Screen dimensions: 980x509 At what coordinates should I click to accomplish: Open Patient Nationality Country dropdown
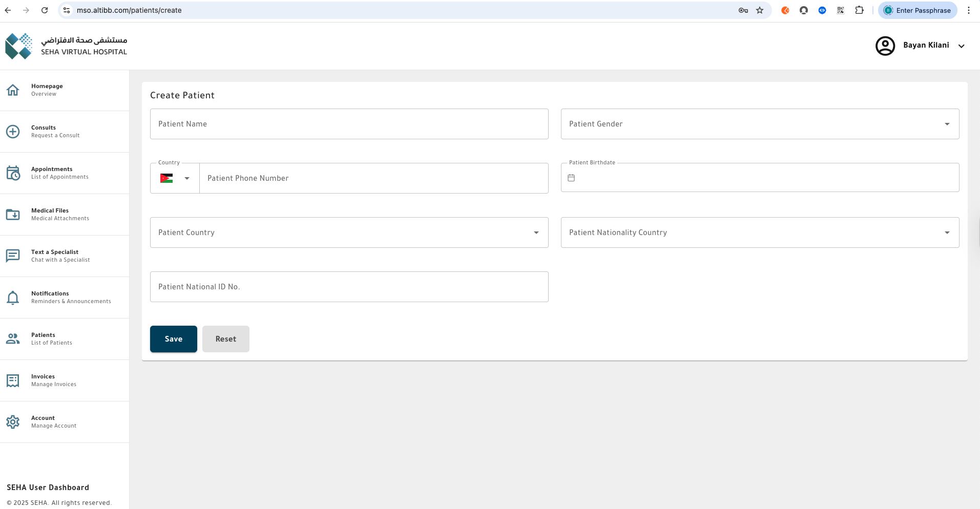coord(947,232)
